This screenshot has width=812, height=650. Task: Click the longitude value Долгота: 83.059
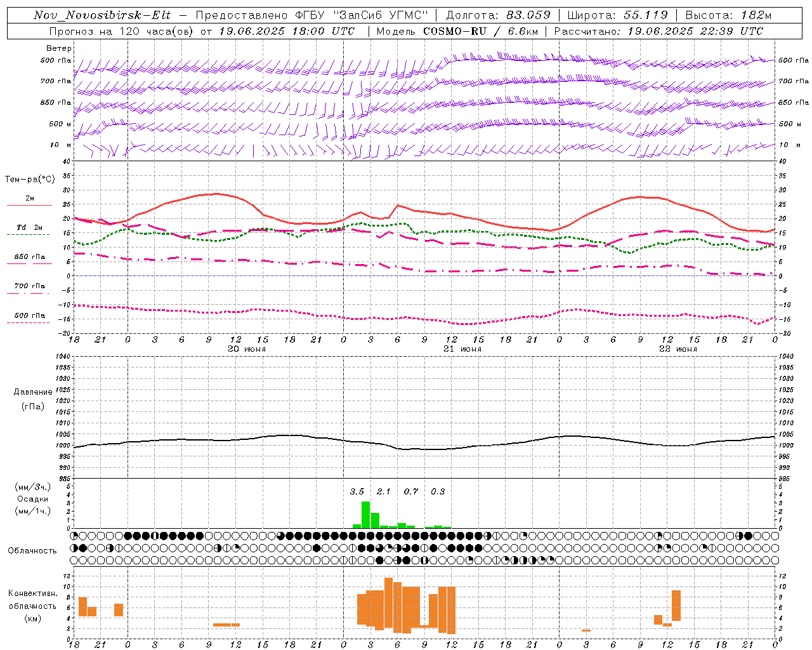(499, 15)
